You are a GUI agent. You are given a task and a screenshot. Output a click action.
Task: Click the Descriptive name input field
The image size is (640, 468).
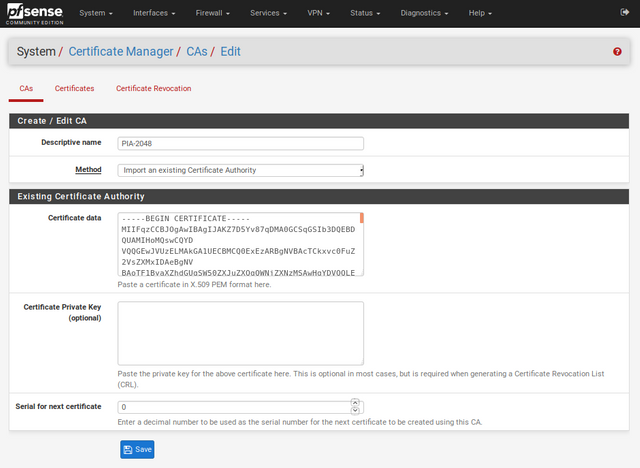[240, 143]
